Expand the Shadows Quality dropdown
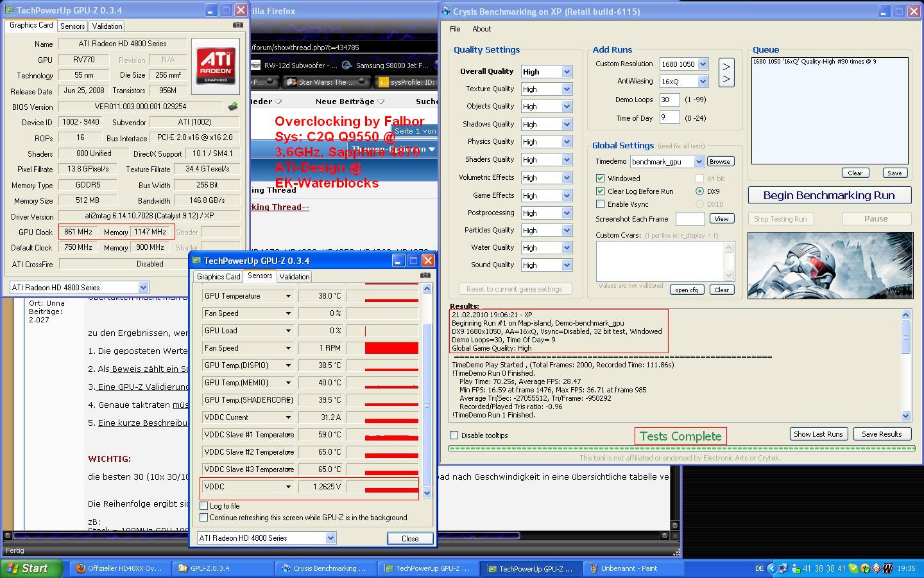924x578 pixels. pyautogui.click(x=567, y=125)
